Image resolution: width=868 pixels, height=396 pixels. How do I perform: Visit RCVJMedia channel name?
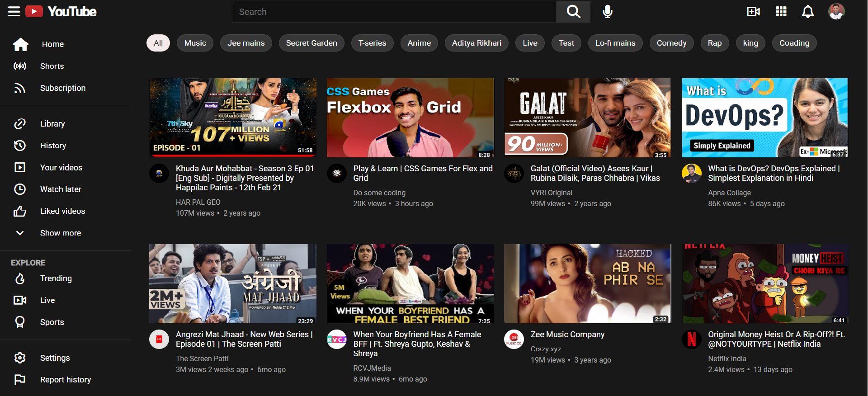click(x=372, y=368)
